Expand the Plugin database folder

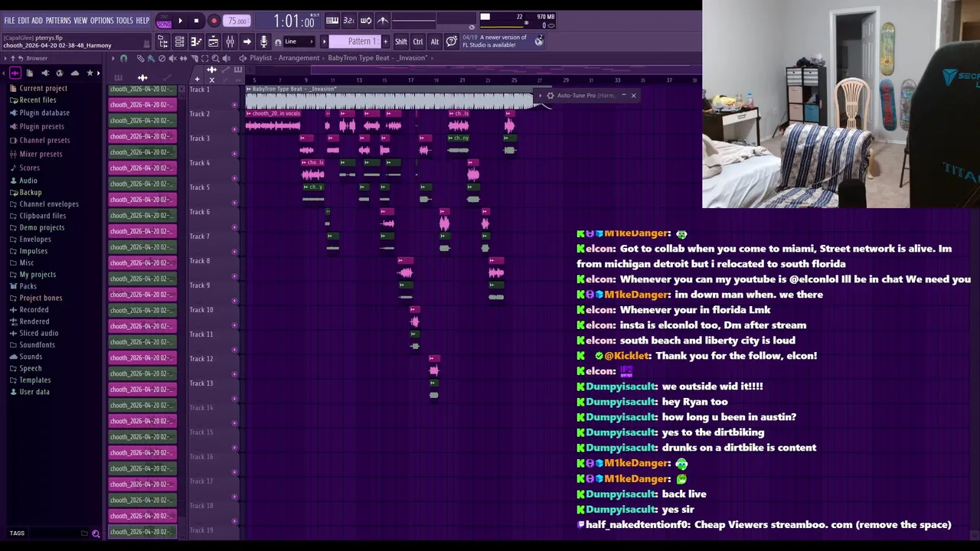click(x=44, y=112)
